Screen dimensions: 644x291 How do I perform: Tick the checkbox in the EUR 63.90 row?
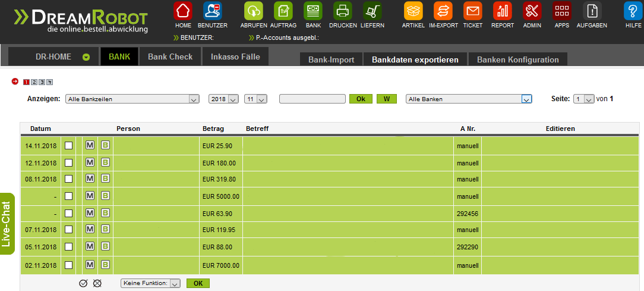68,214
